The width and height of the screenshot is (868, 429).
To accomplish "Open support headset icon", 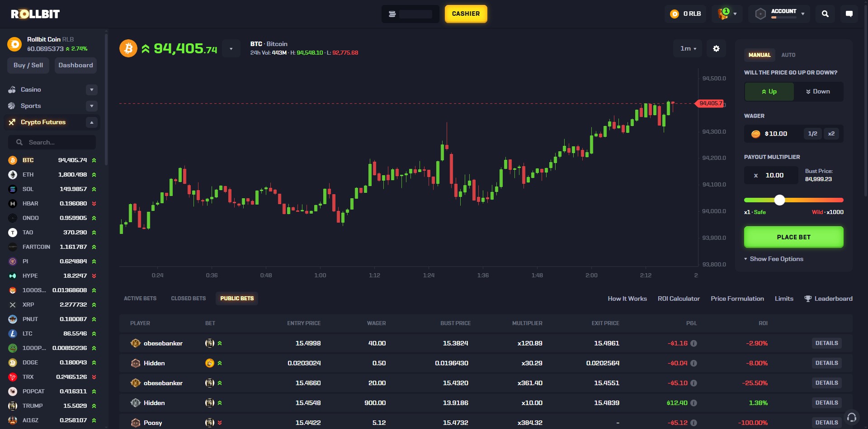I will point(852,417).
